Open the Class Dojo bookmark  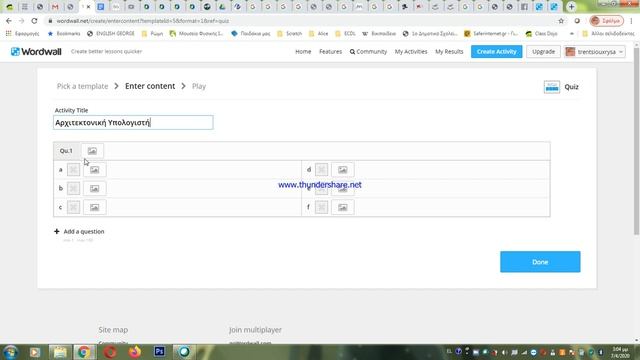coord(541,33)
